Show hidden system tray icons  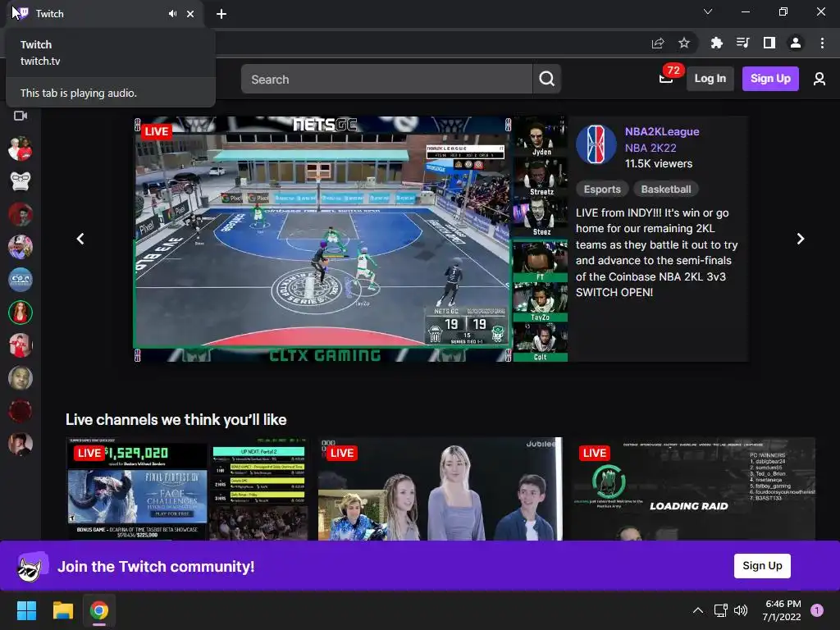pos(697,610)
